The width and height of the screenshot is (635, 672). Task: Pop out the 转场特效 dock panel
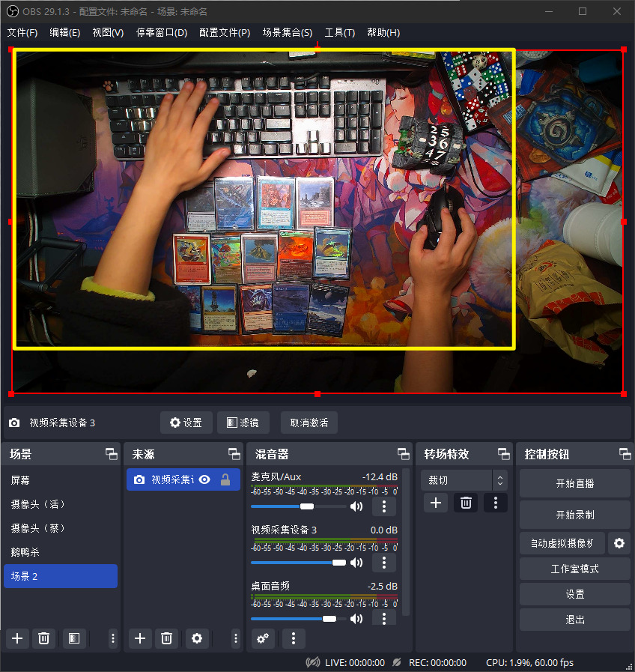tap(503, 454)
